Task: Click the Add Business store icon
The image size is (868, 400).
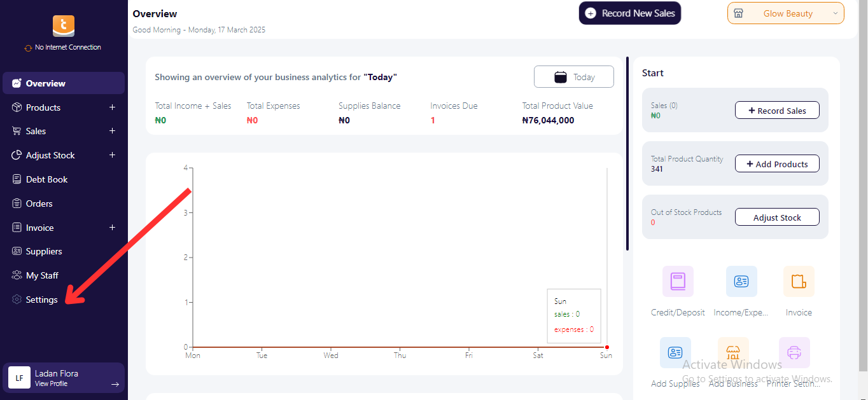Action: click(x=733, y=352)
